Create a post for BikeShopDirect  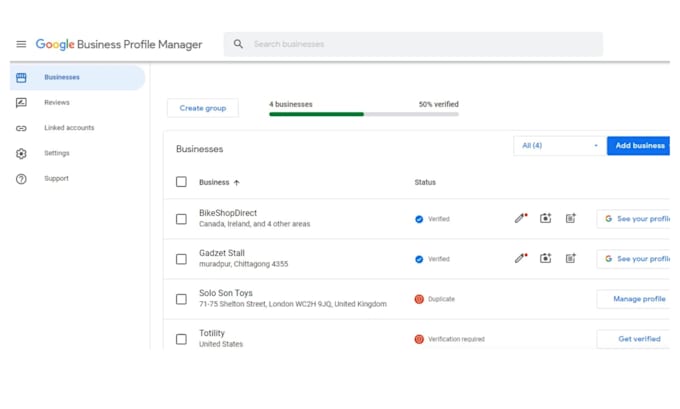pos(571,218)
